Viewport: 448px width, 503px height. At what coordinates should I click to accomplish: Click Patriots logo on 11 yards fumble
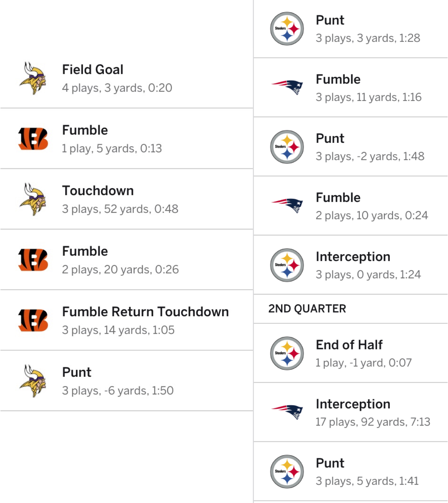(x=287, y=87)
